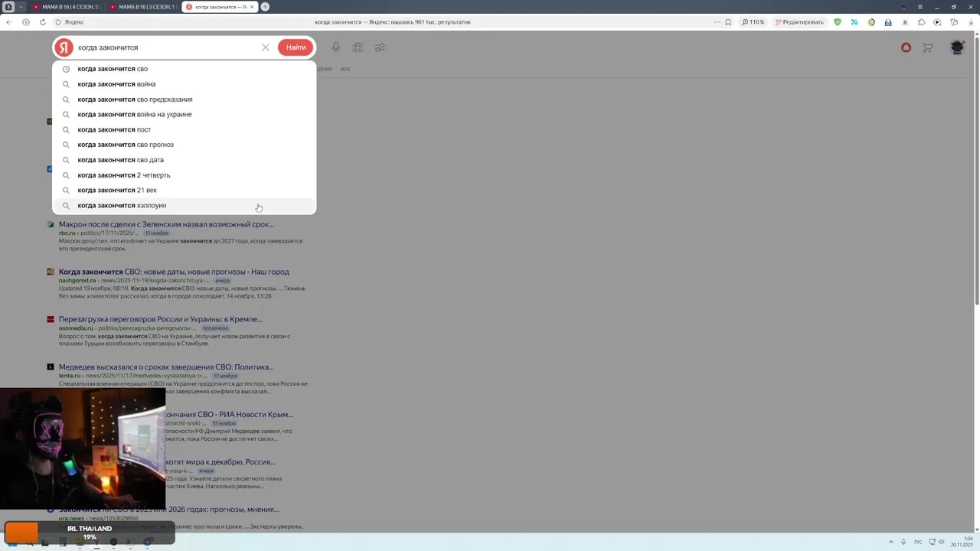The image size is (980, 551).
Task: Go back with browser back arrow
Action: tap(9, 22)
